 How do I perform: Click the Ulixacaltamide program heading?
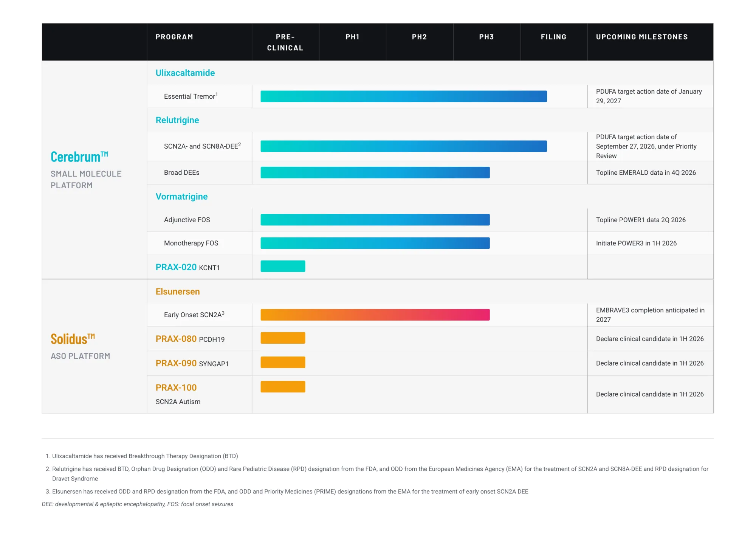185,73
